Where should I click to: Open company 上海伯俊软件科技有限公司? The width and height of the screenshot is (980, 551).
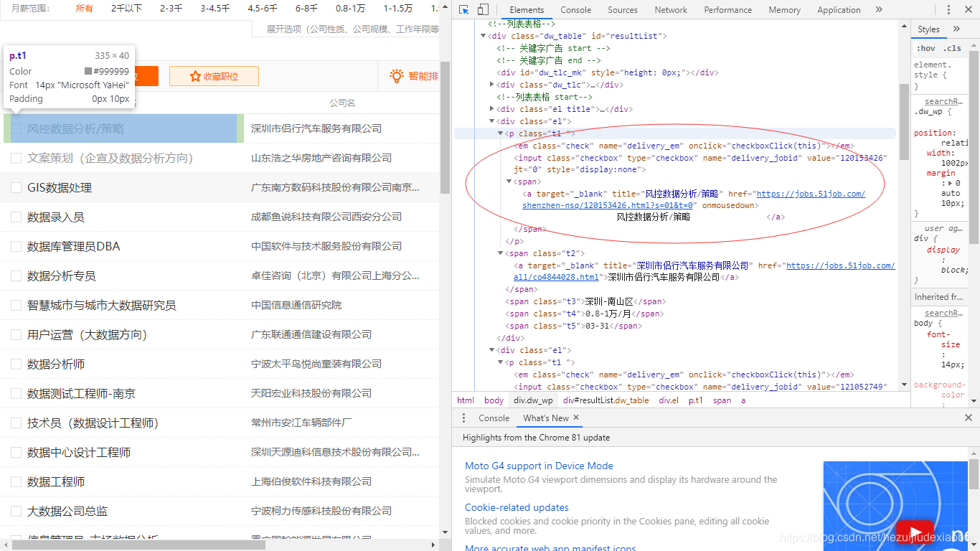coord(311,481)
